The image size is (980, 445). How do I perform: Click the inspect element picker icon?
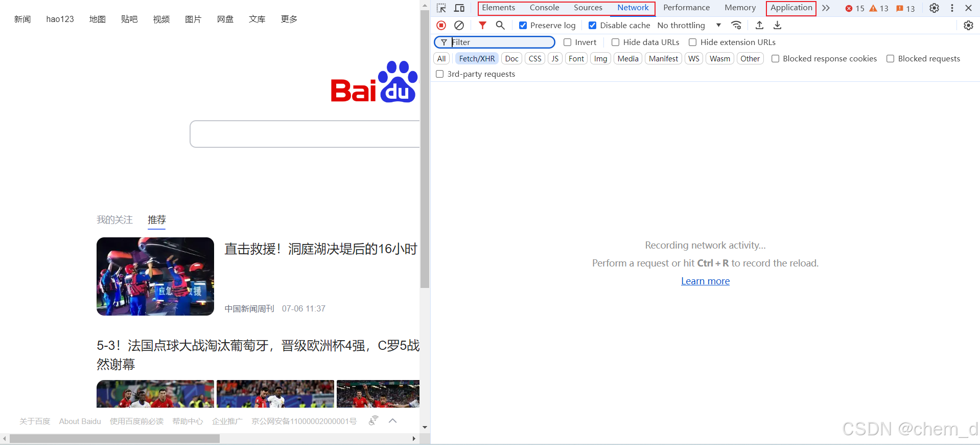441,8
